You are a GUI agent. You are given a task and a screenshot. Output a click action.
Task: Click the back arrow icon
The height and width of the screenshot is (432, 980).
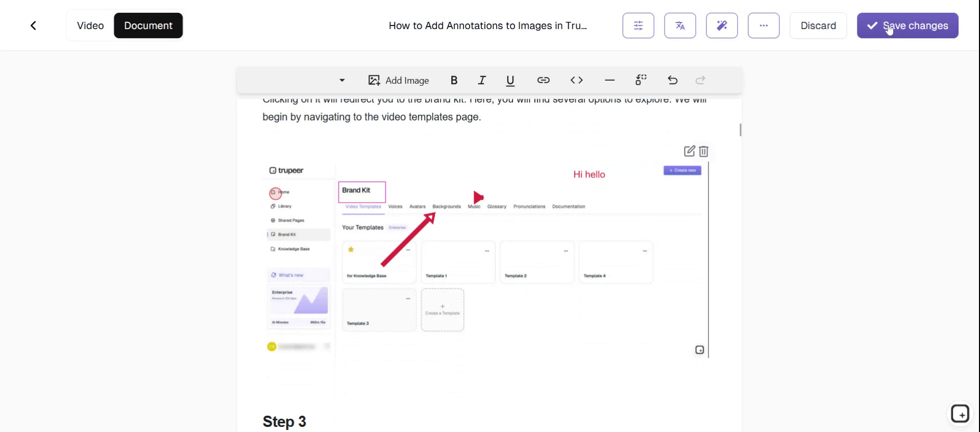click(33, 26)
